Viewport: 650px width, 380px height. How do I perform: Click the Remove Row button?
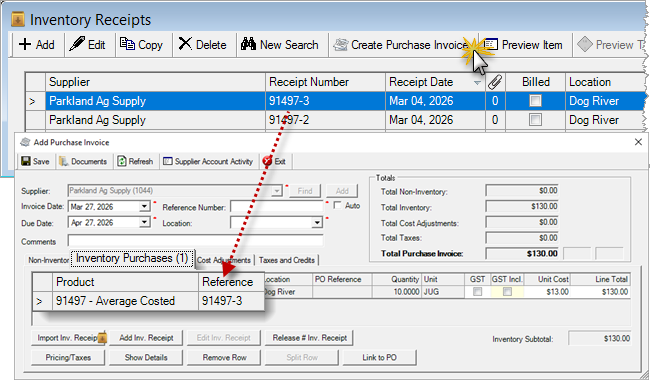[x=224, y=357]
